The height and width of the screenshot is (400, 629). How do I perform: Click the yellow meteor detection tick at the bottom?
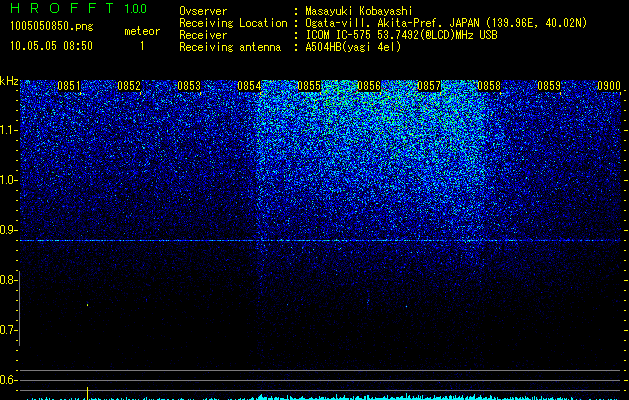click(87, 393)
